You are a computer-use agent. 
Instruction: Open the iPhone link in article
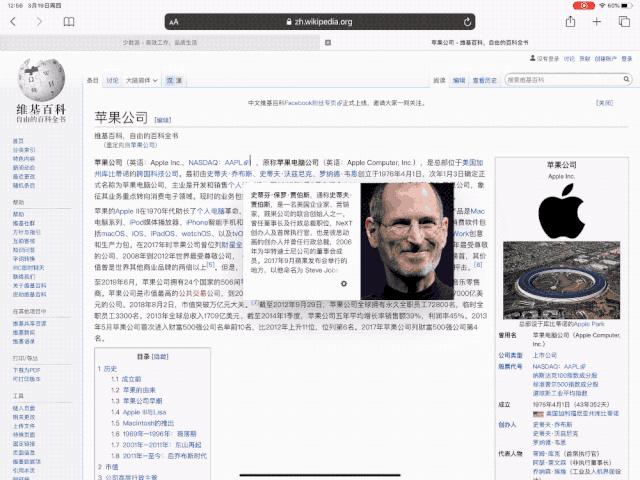[x=197, y=222]
